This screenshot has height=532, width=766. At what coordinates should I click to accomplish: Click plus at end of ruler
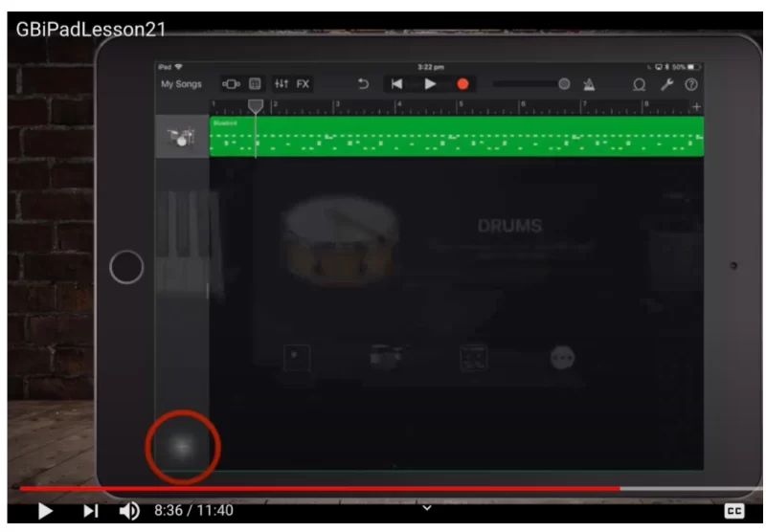(696, 106)
